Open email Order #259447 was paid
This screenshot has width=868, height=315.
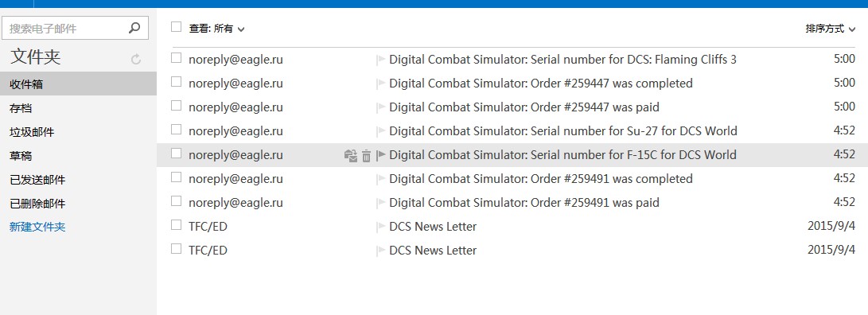coord(524,107)
